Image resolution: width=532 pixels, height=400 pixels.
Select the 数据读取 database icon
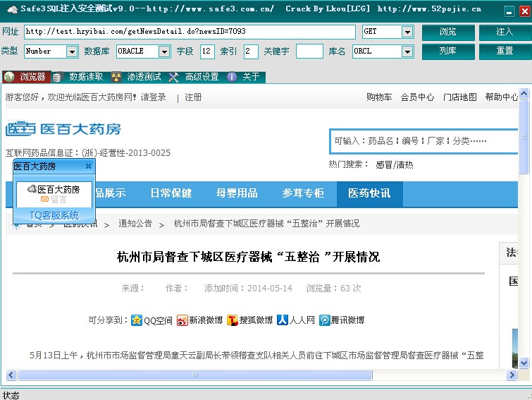(56, 77)
